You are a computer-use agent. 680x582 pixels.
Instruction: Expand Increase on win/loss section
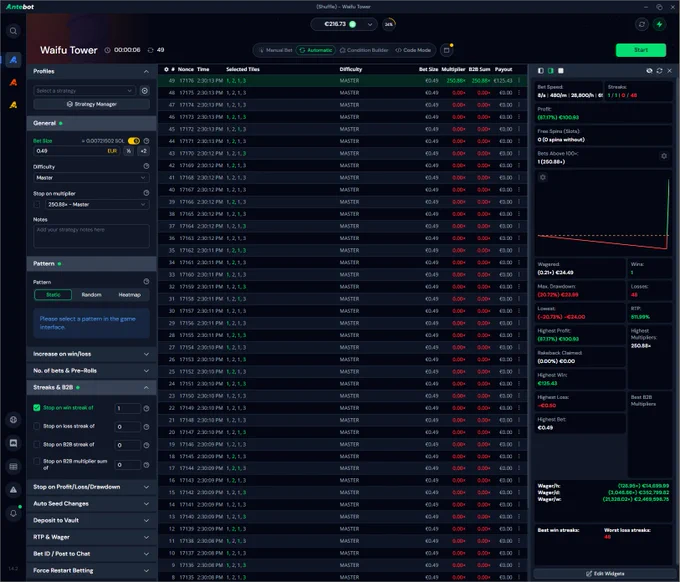[92, 354]
